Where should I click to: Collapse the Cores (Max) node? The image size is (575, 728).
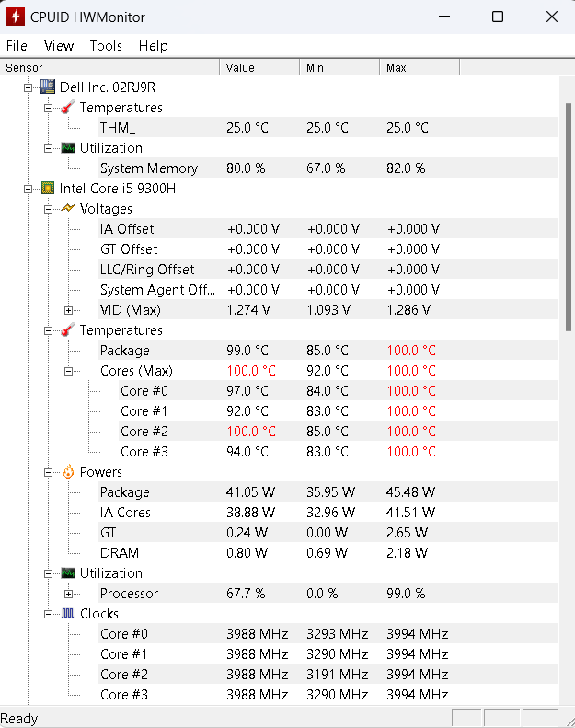68,371
